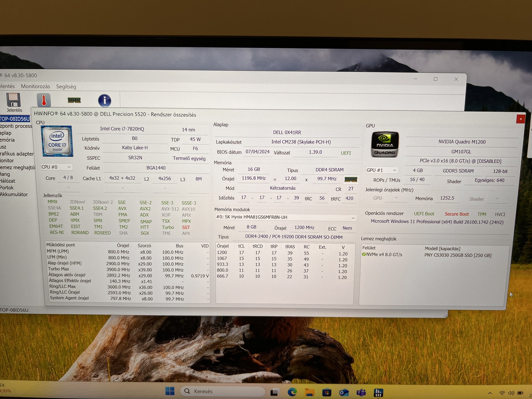Screen dimensions: 532x399
Task: Show hidden tray icons with the chevron
Action: (x=490, y=393)
